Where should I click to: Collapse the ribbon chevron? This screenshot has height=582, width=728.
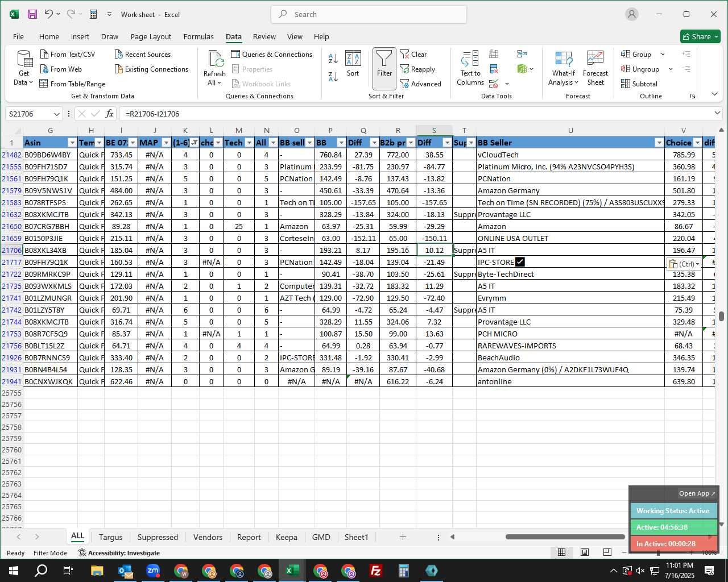coord(715,94)
